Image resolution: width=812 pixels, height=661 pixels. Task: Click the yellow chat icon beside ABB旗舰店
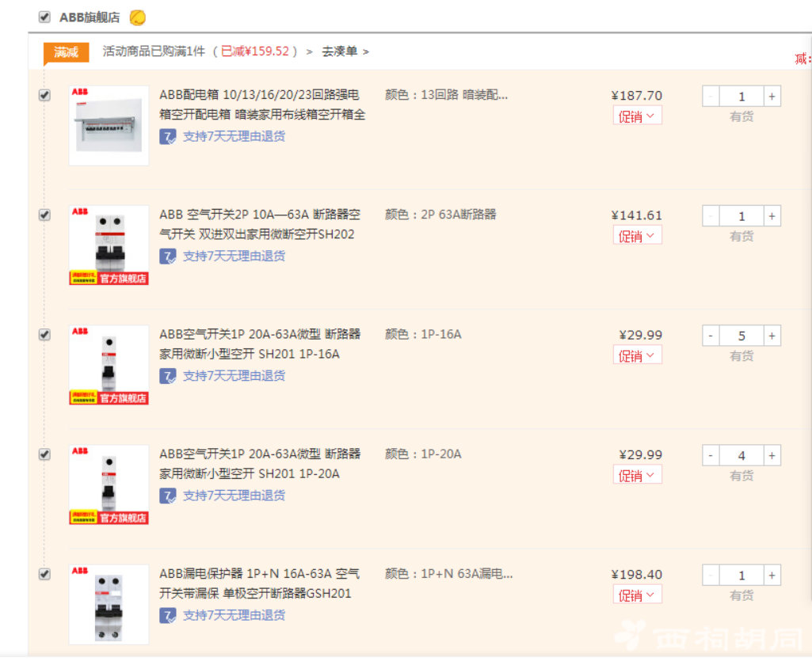(137, 17)
